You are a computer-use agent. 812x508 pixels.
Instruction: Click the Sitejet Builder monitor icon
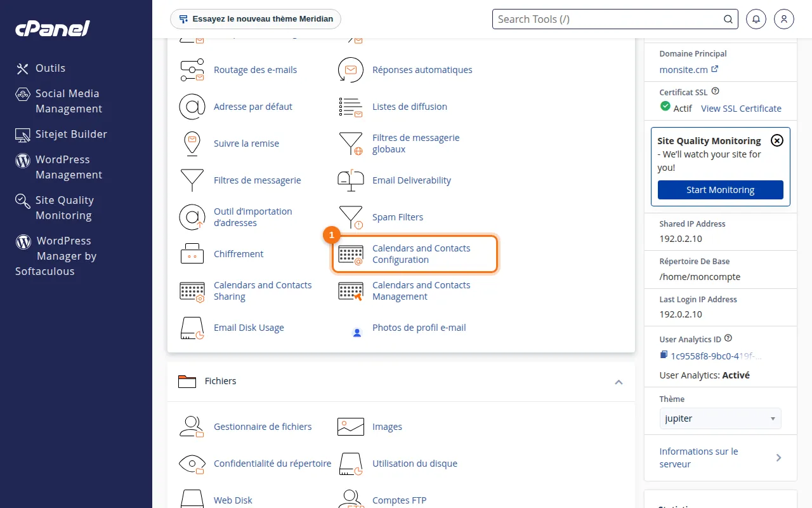(23, 135)
